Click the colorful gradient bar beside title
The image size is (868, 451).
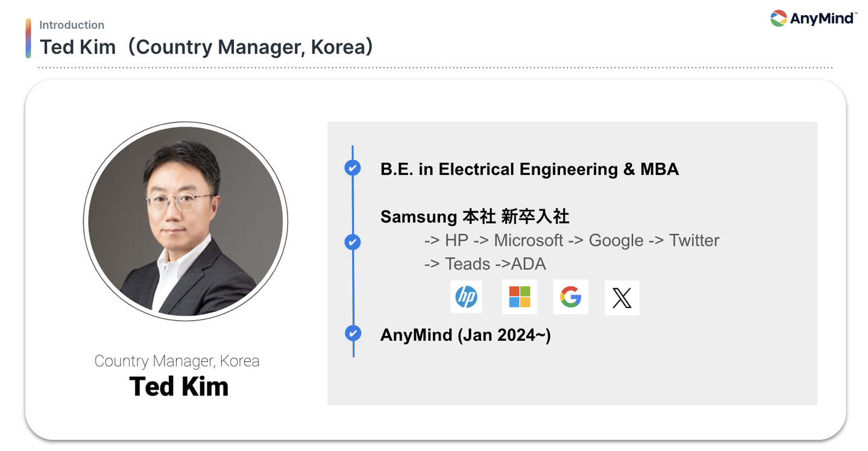point(28,38)
